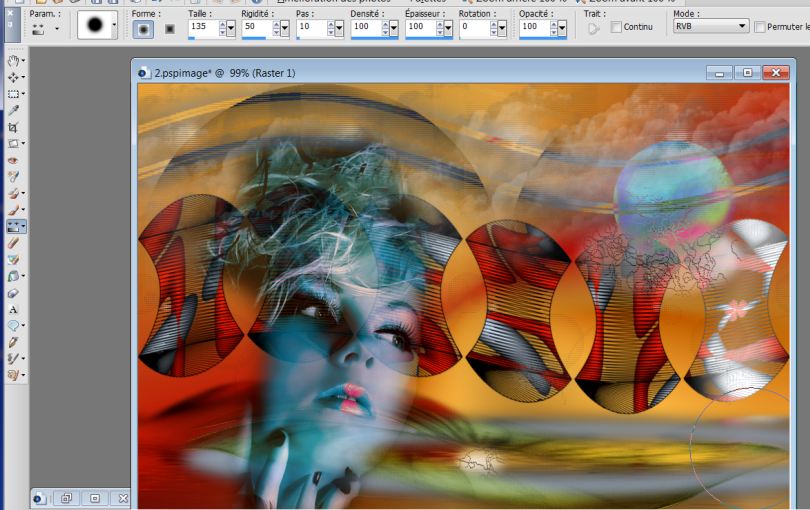
Task: Open the Opacité slider dropdown arrow
Action: 562,28
